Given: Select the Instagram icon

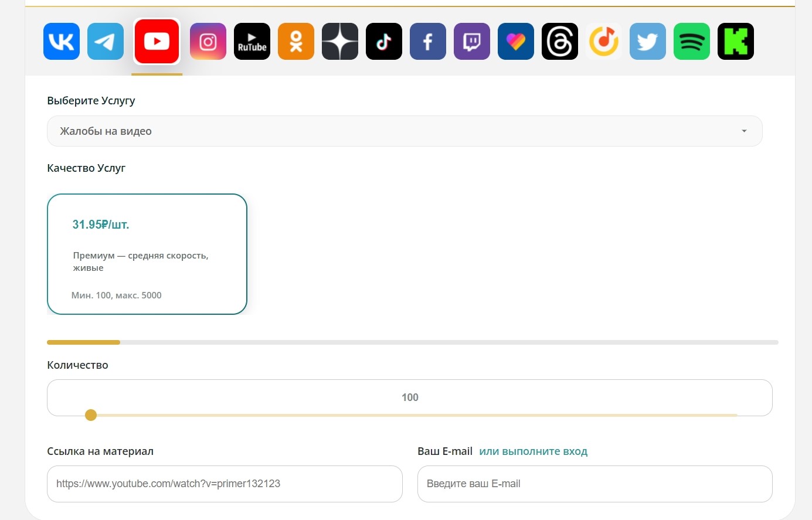Looking at the screenshot, I should coord(208,42).
